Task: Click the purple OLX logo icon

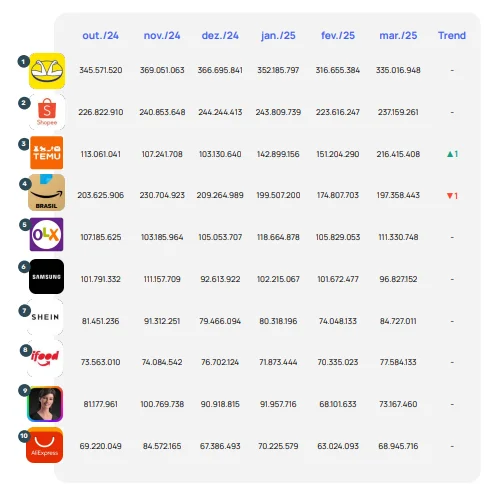Action: [46, 234]
